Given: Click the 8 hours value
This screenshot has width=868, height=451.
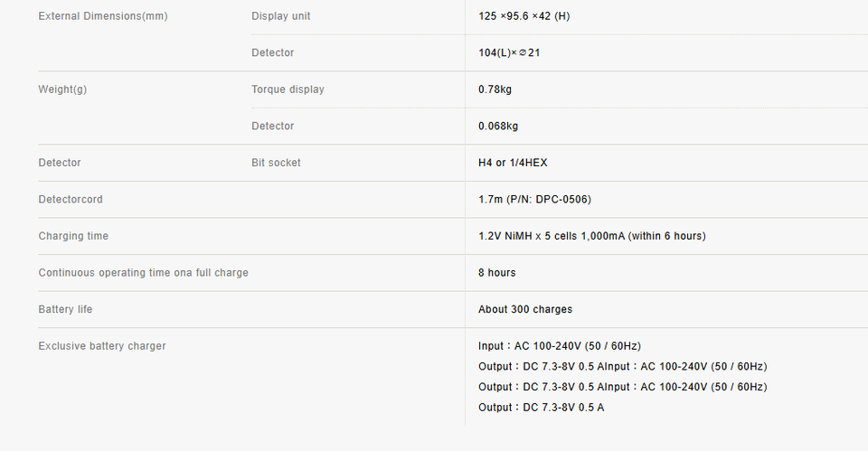Looking at the screenshot, I should click(x=496, y=272).
